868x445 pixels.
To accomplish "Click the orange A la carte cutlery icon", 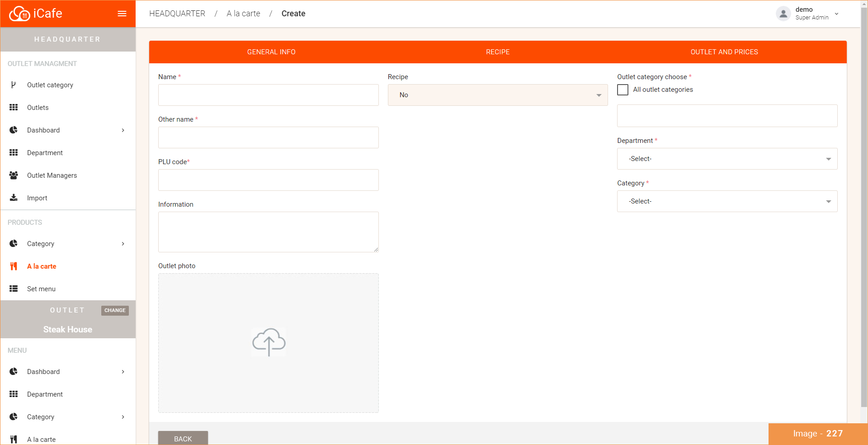I will tap(14, 266).
